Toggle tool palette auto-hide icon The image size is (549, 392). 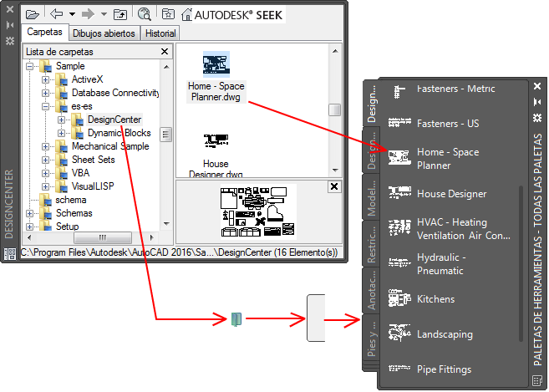[537, 102]
